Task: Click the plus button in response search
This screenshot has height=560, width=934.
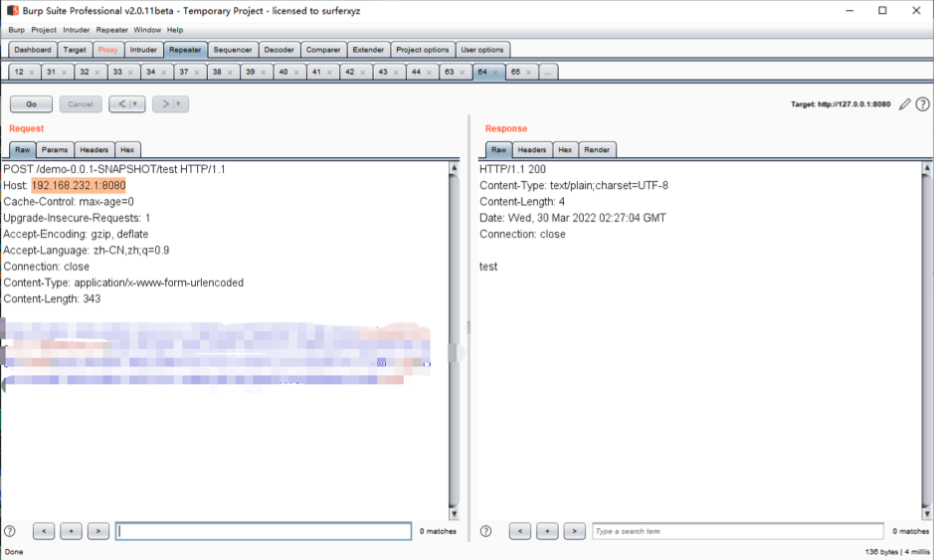Action: click(x=547, y=531)
